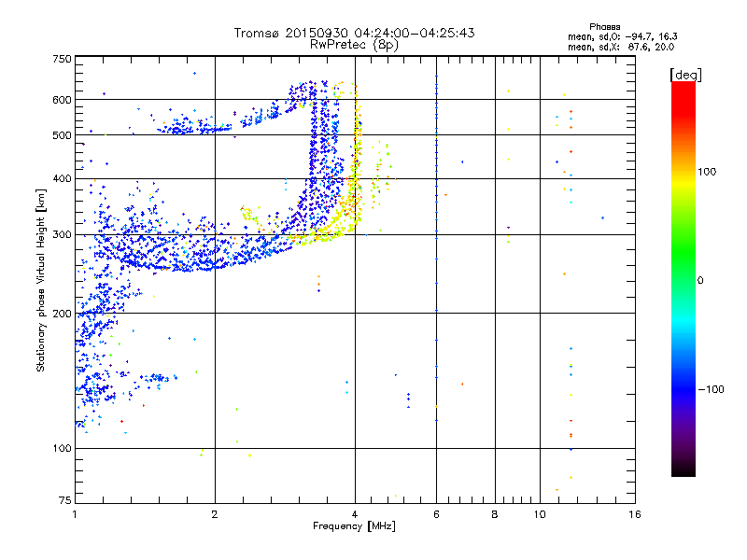This screenshot has width=747, height=560.
Task: Click the 'Frequency [MHz]' axis label
Action: click(x=354, y=526)
